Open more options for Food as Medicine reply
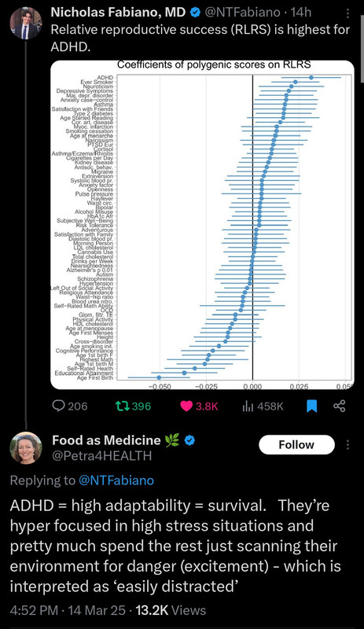This screenshot has width=364, height=629. pos(347,444)
